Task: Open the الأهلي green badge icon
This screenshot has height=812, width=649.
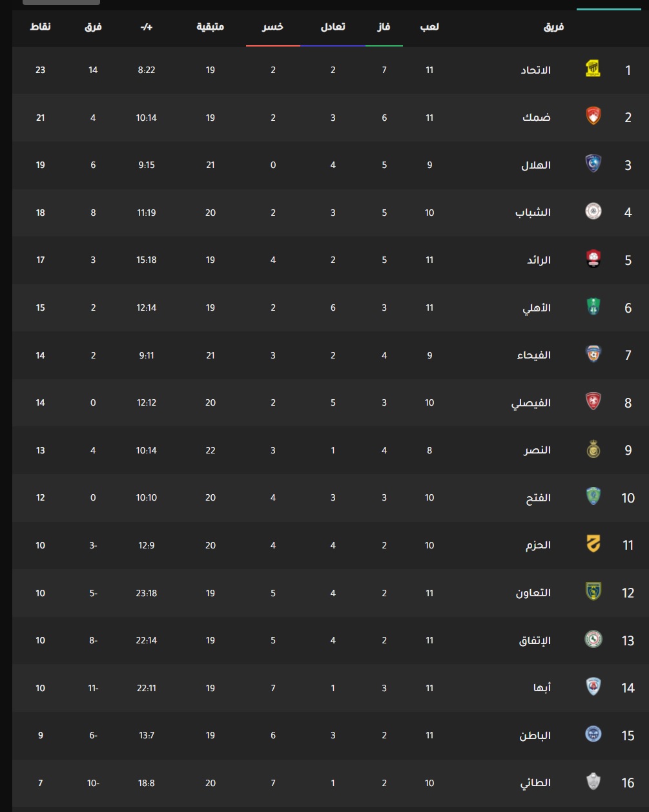Action: [593, 307]
